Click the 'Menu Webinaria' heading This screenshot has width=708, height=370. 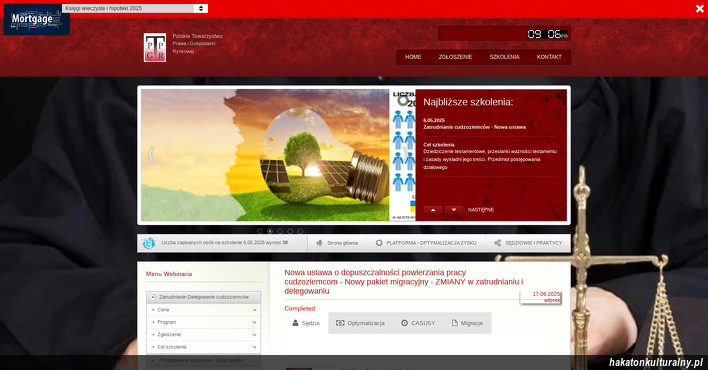169,274
